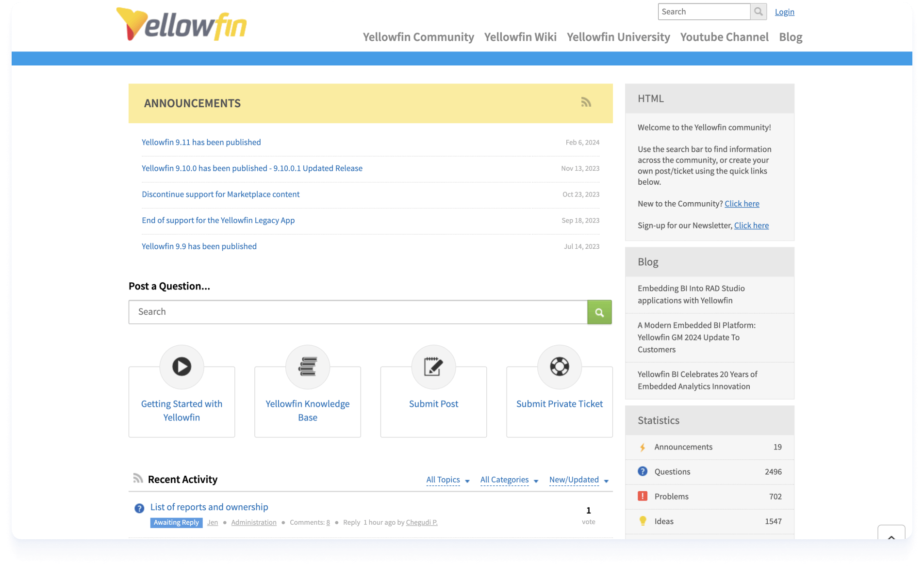The width and height of the screenshot is (924, 579).
Task: Open the Yellowfin Wiki menu item
Action: (x=520, y=37)
